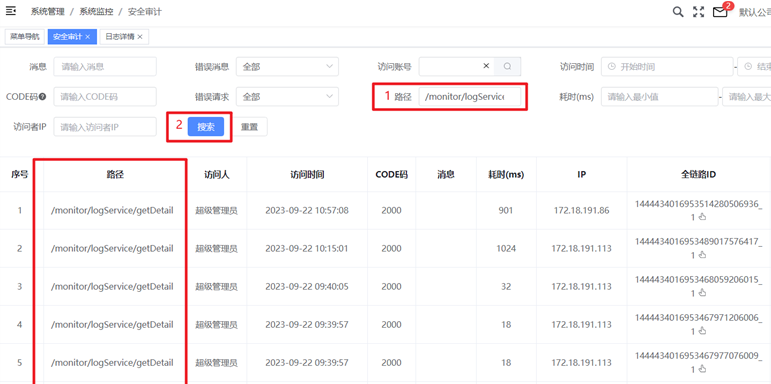Click 超级管理员 in row 2
Viewport: 771px width, 384px height.
(x=217, y=249)
